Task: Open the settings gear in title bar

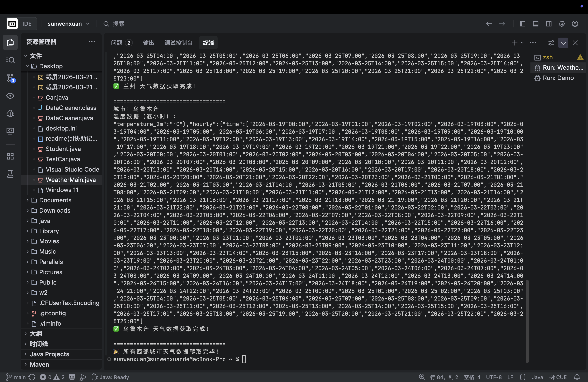Action: click(562, 24)
